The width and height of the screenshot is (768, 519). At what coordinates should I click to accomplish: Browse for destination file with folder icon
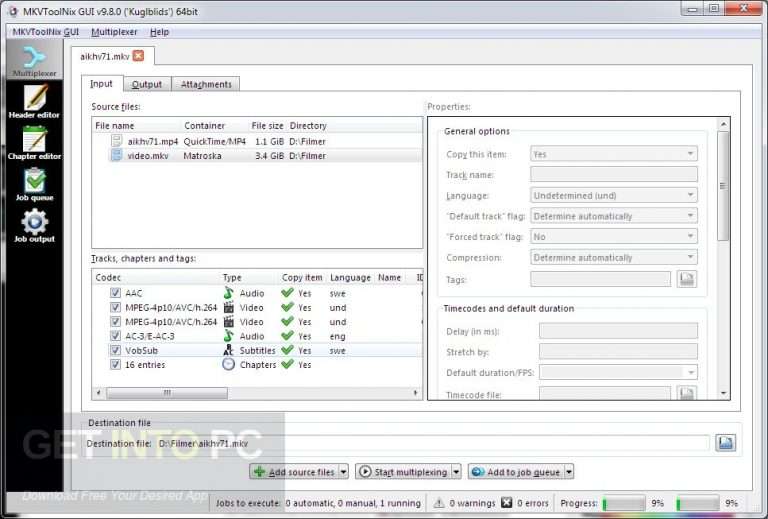tap(725, 443)
